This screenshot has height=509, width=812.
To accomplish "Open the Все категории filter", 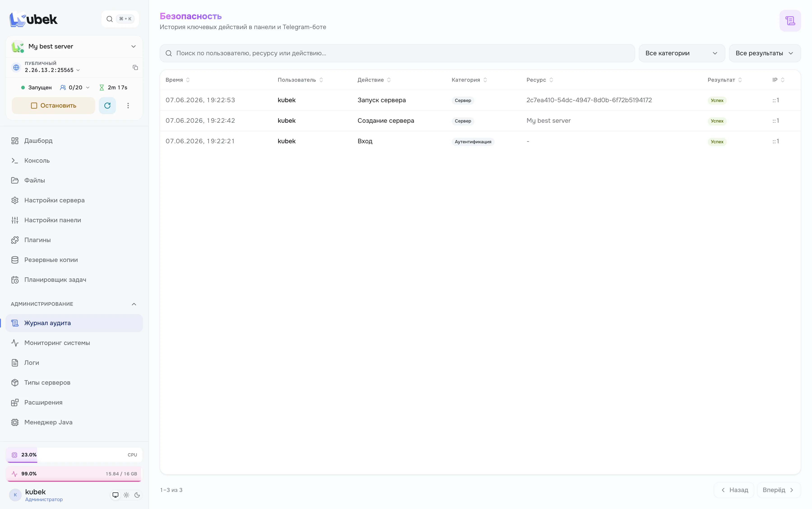I will [681, 53].
